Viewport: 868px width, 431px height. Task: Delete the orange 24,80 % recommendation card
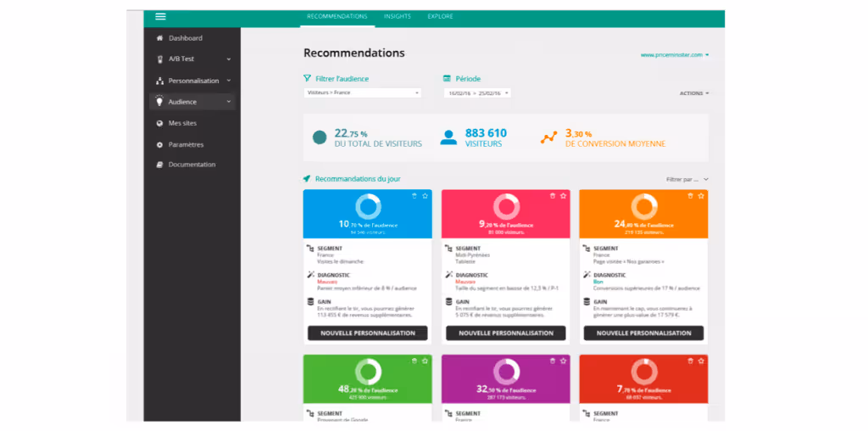[x=690, y=195]
